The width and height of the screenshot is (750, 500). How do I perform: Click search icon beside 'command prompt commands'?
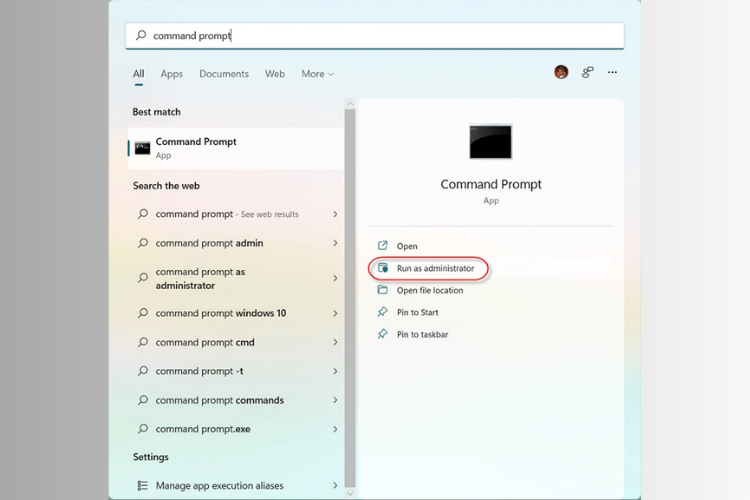tap(143, 400)
